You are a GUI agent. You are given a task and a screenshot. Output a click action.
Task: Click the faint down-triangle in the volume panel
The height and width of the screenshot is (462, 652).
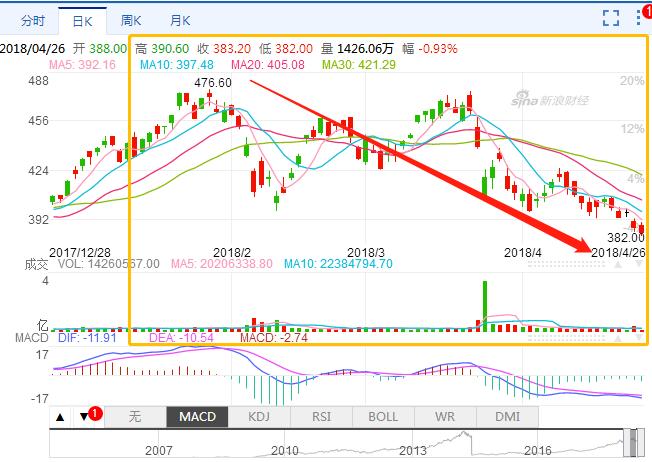point(638,338)
